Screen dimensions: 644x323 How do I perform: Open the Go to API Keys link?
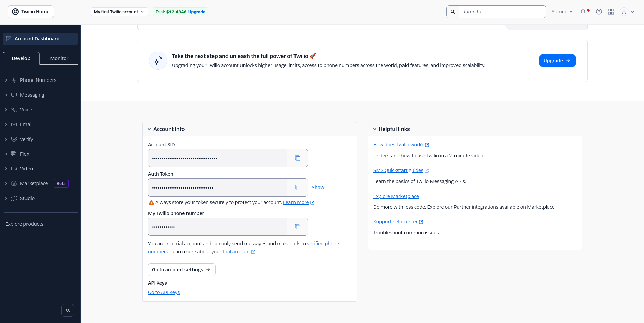coord(164,292)
